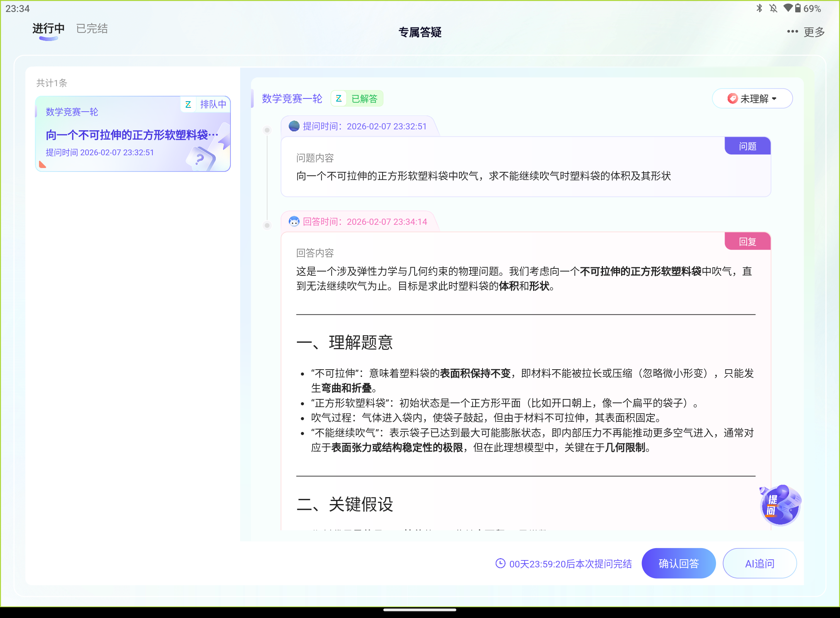This screenshot has height=618, width=840.
Task: Click the 问题 tag on the question panel
Action: (747, 146)
